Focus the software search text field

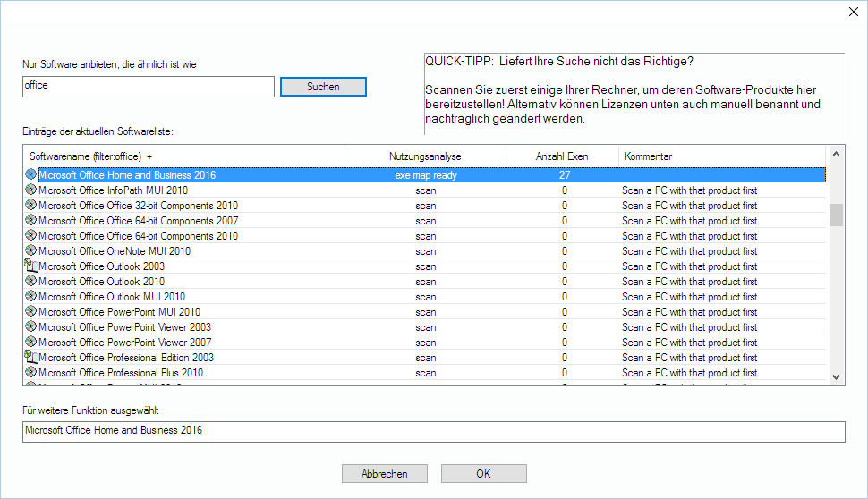pyautogui.click(x=149, y=86)
